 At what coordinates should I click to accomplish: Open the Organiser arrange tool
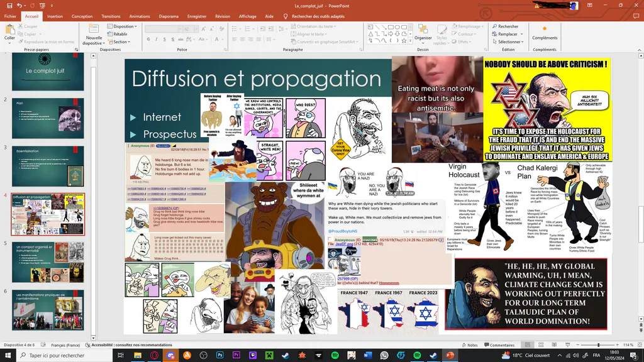(x=423, y=33)
